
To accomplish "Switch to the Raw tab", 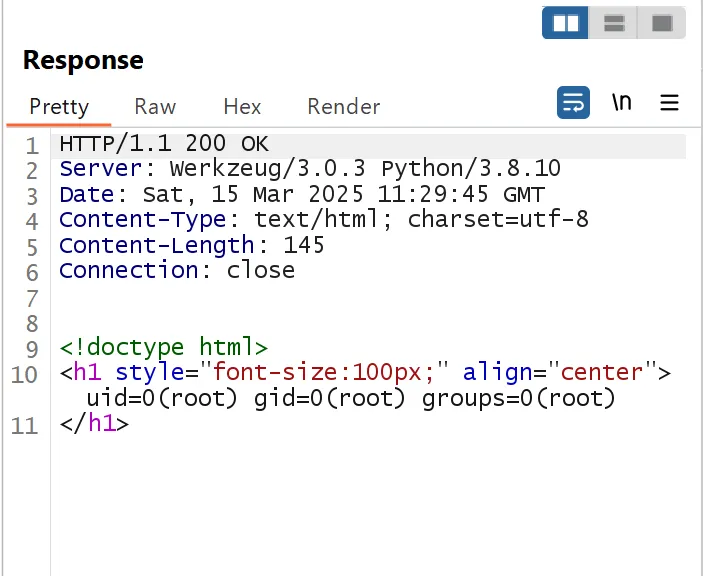I will click(155, 106).
